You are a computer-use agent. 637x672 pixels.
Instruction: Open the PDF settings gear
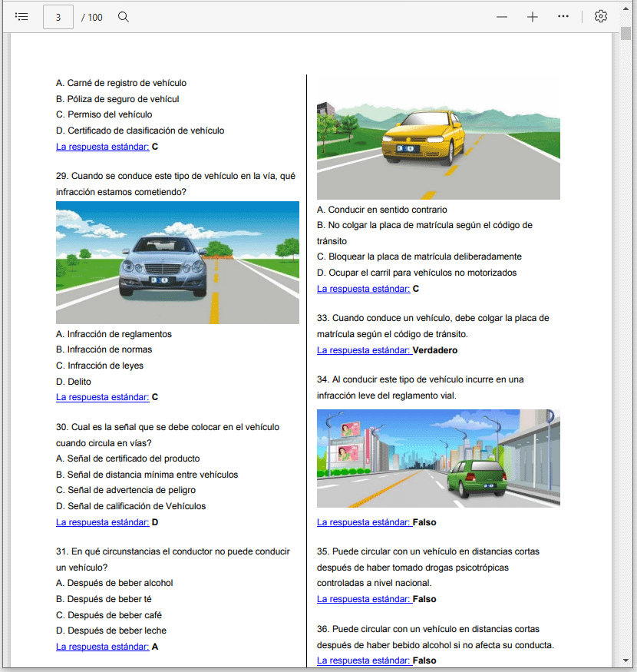click(601, 17)
